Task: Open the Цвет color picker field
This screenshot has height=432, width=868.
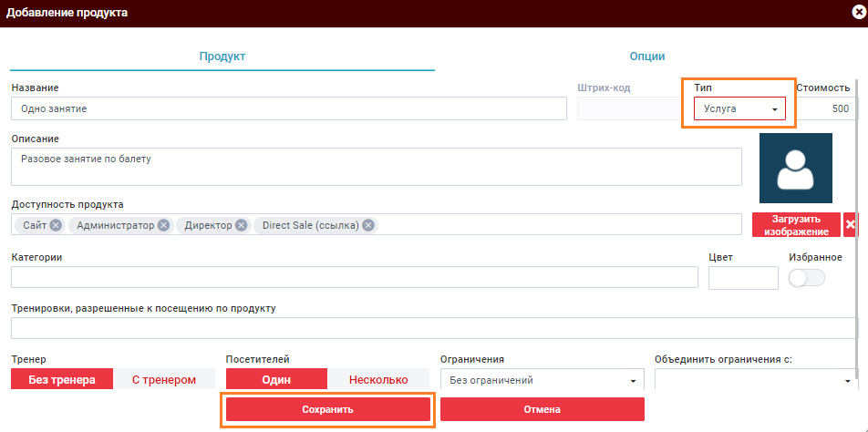Action: tap(742, 278)
